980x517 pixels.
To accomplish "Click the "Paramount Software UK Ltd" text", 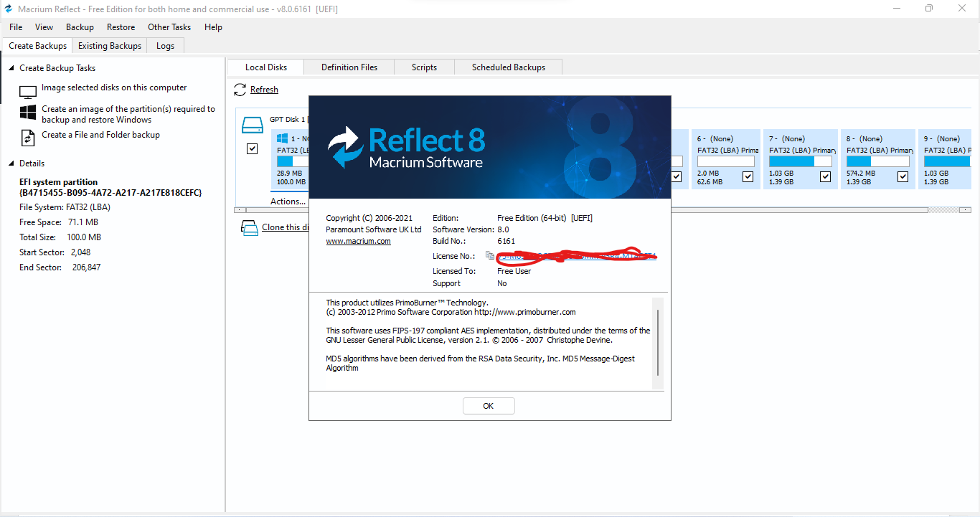I will tap(374, 229).
